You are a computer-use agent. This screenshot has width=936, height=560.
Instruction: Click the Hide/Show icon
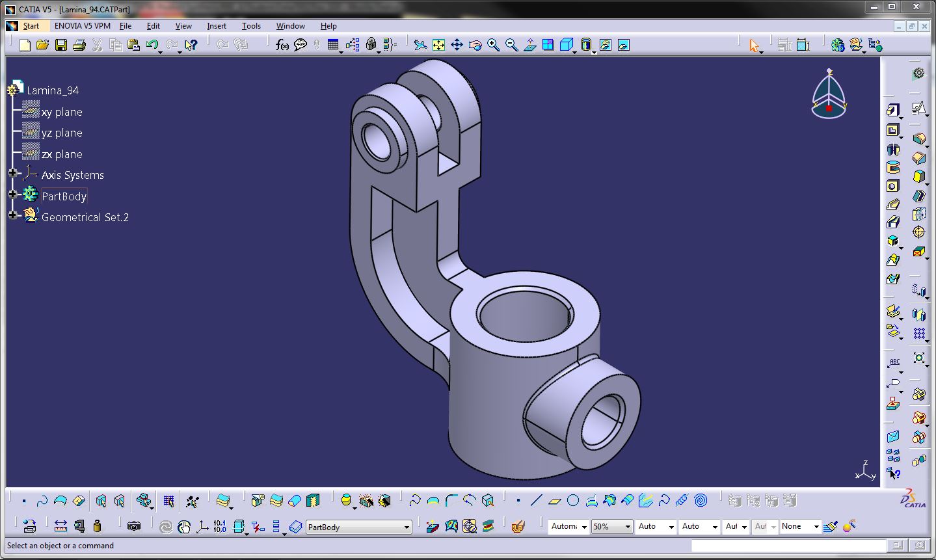tap(606, 45)
